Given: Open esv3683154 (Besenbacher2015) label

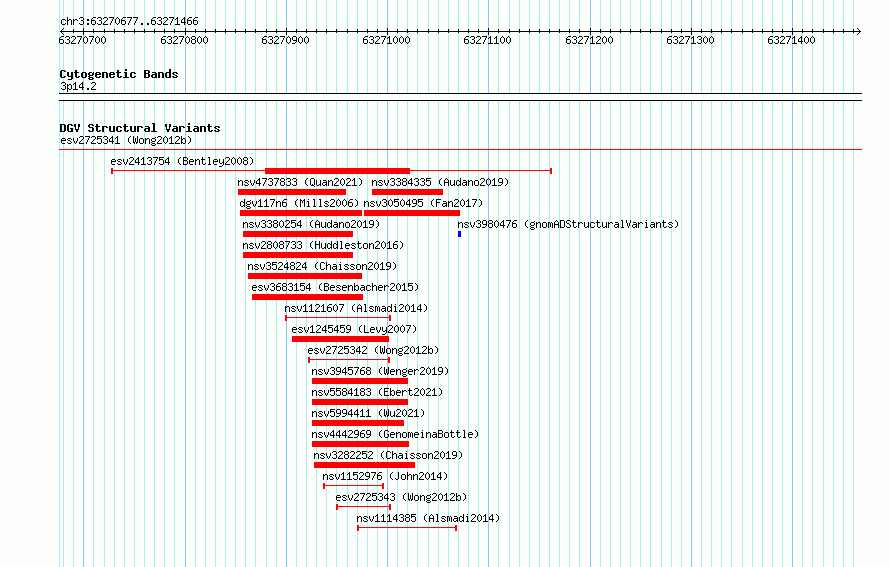Looking at the screenshot, I should 335,287.
